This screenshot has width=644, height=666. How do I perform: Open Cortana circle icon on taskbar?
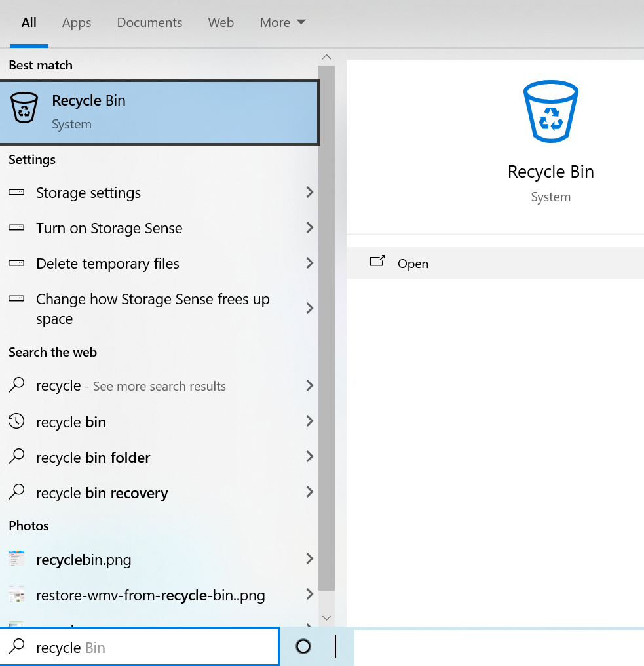click(303, 646)
